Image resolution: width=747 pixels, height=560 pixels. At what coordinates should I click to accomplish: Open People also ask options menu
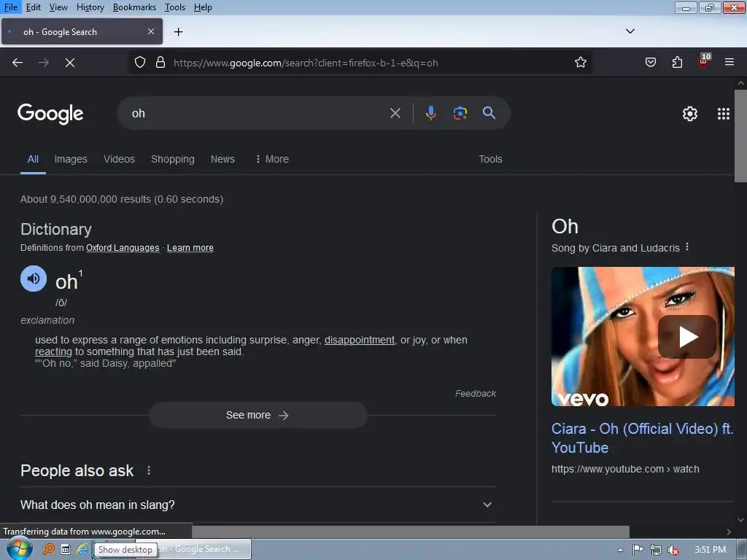pyautogui.click(x=149, y=470)
